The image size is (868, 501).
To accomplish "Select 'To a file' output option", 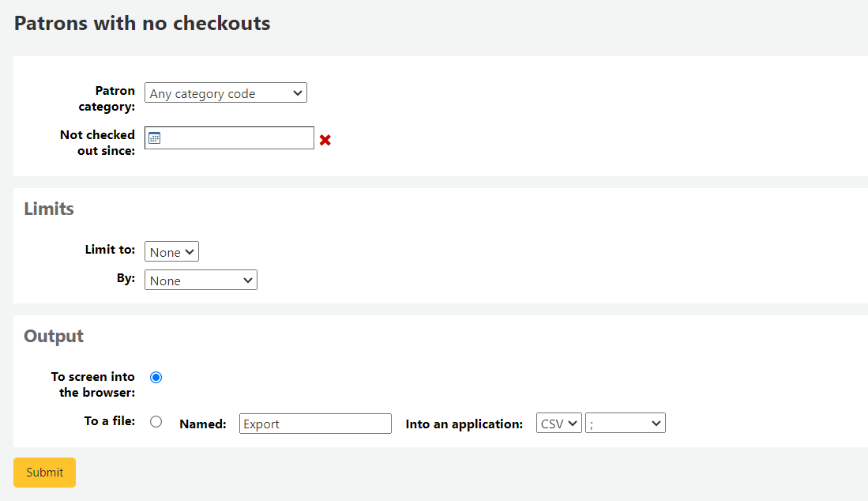I will 156,422.
